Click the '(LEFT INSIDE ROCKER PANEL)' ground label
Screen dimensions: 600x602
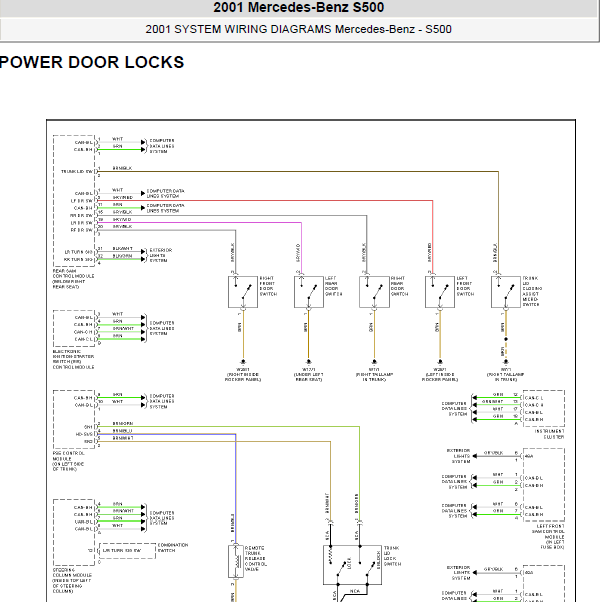[440, 377]
